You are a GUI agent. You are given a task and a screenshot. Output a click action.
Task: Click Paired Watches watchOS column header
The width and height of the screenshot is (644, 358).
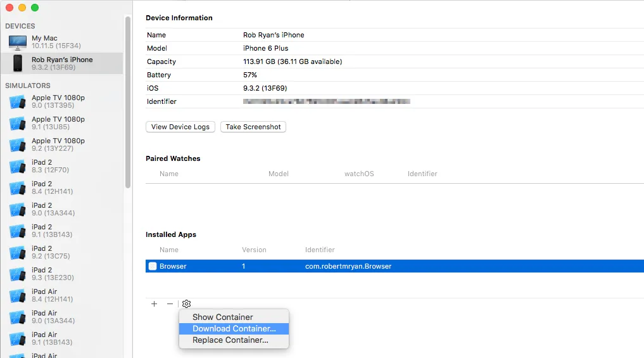pos(359,174)
